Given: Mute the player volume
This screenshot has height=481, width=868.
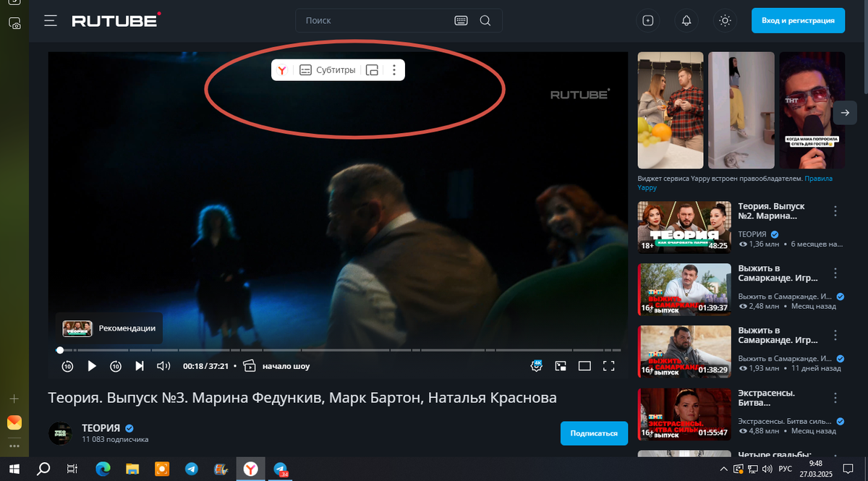Looking at the screenshot, I should coord(163,366).
